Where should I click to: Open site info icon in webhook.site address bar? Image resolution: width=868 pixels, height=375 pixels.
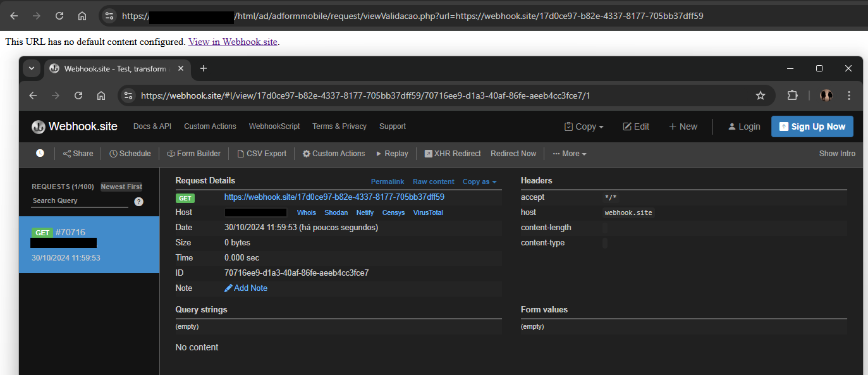point(128,95)
